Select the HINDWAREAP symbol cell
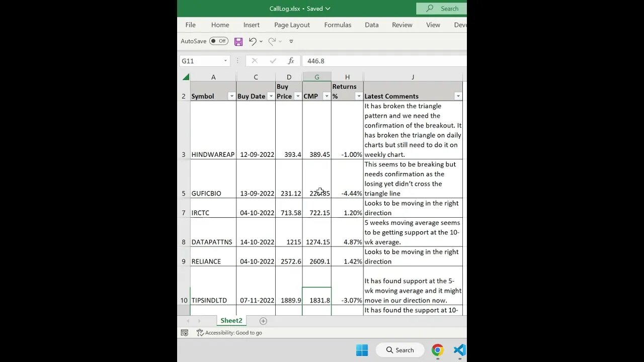The width and height of the screenshot is (644, 362). point(213,130)
